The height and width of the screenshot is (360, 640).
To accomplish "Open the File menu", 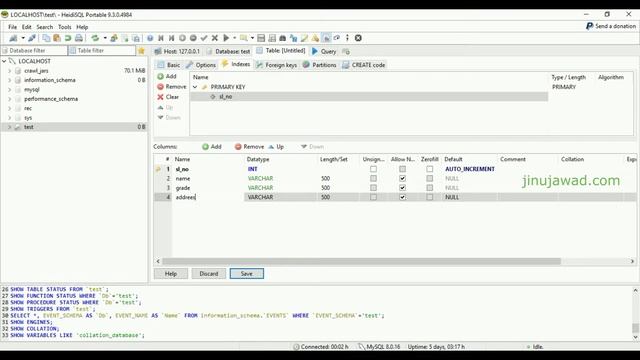I will tap(13, 27).
